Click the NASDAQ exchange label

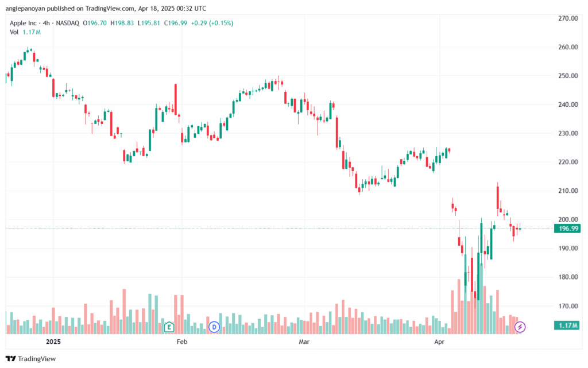68,23
